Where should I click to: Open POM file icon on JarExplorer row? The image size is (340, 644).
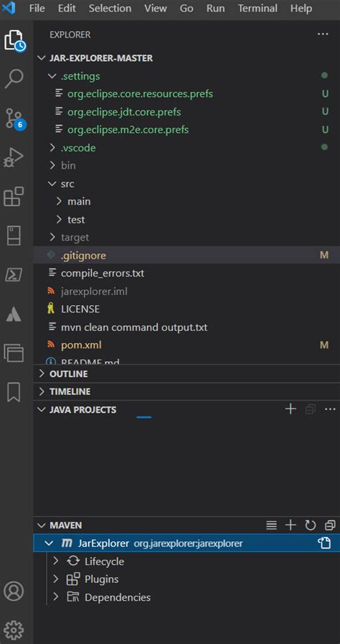click(x=324, y=543)
